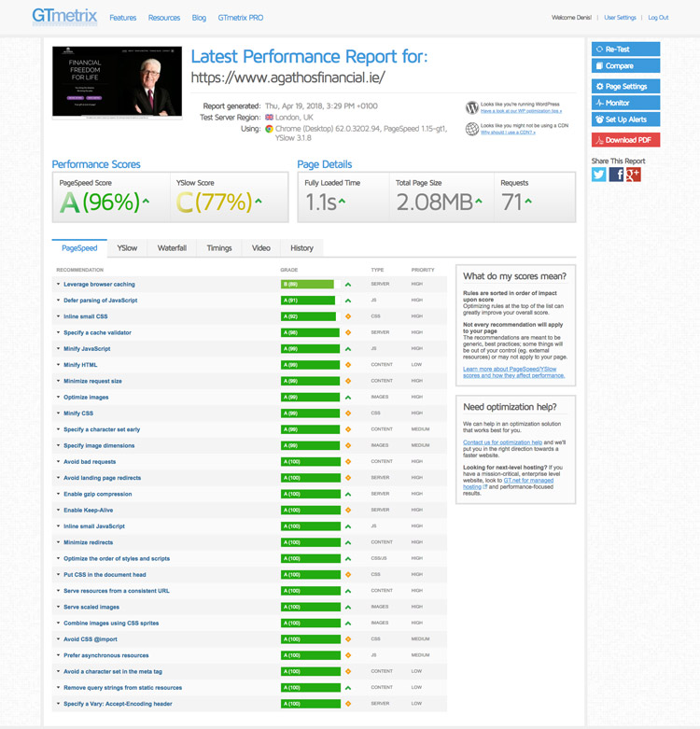Click trend arrow for Optimize images
The height and width of the screenshot is (729, 700).
pos(348,397)
